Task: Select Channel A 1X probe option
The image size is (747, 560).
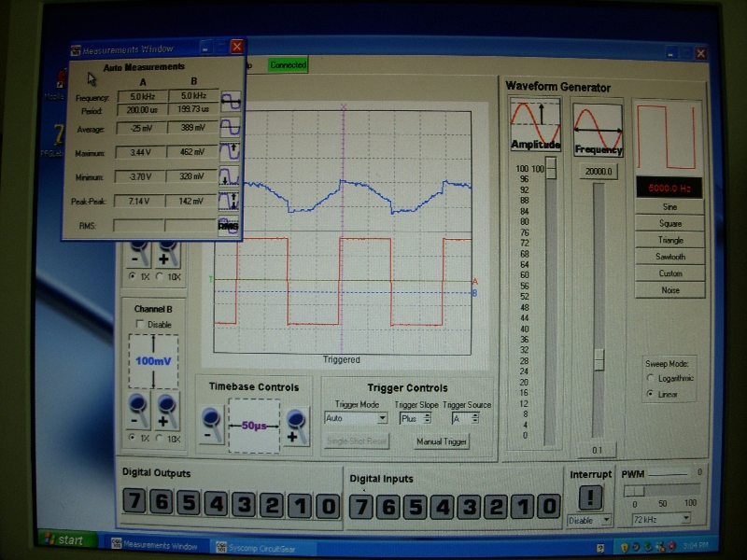Action: coord(132,276)
